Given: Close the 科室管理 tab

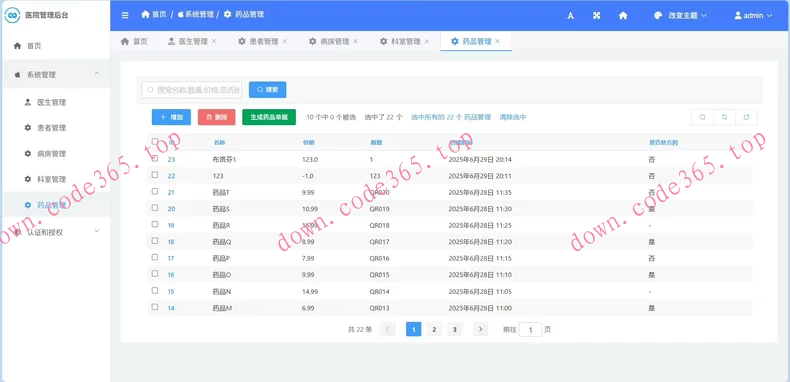Looking at the screenshot, I should click(427, 41).
